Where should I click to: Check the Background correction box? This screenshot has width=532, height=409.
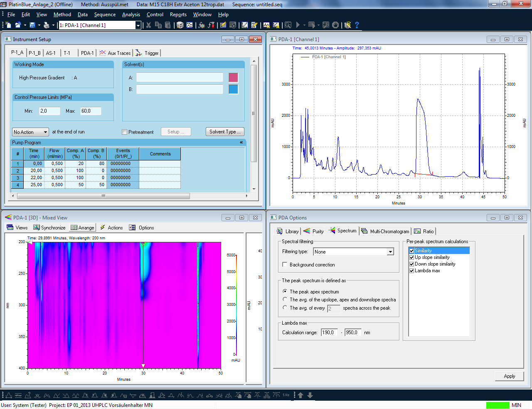click(285, 265)
